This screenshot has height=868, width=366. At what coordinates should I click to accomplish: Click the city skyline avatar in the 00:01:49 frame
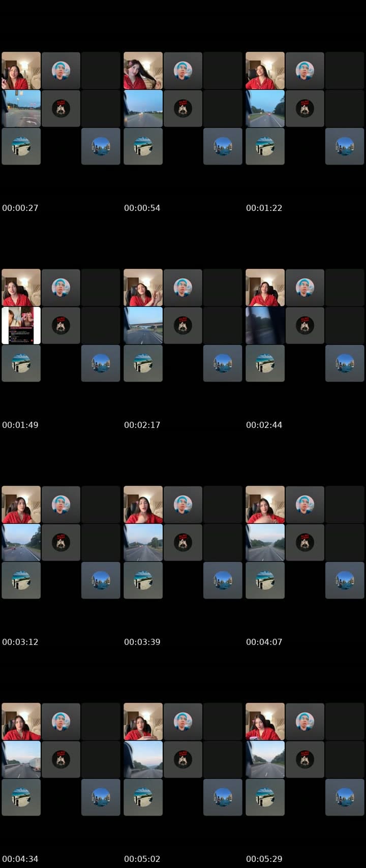pyautogui.click(x=101, y=363)
